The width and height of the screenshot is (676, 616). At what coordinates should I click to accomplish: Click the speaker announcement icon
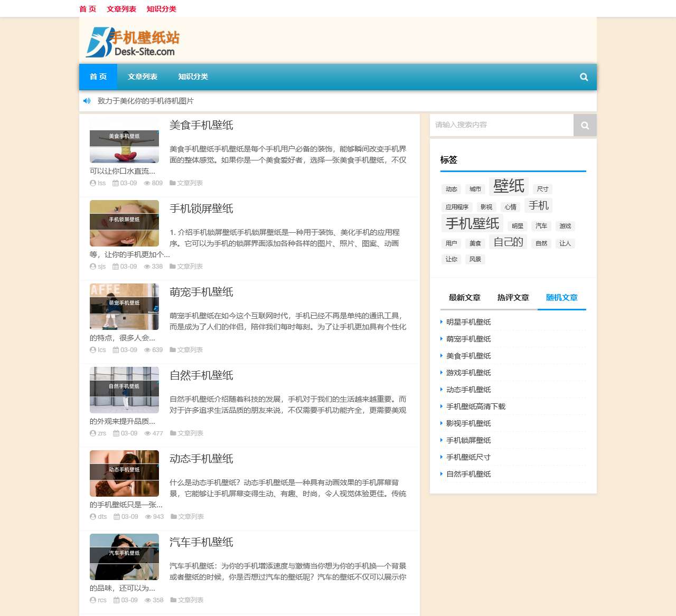pos(87,101)
